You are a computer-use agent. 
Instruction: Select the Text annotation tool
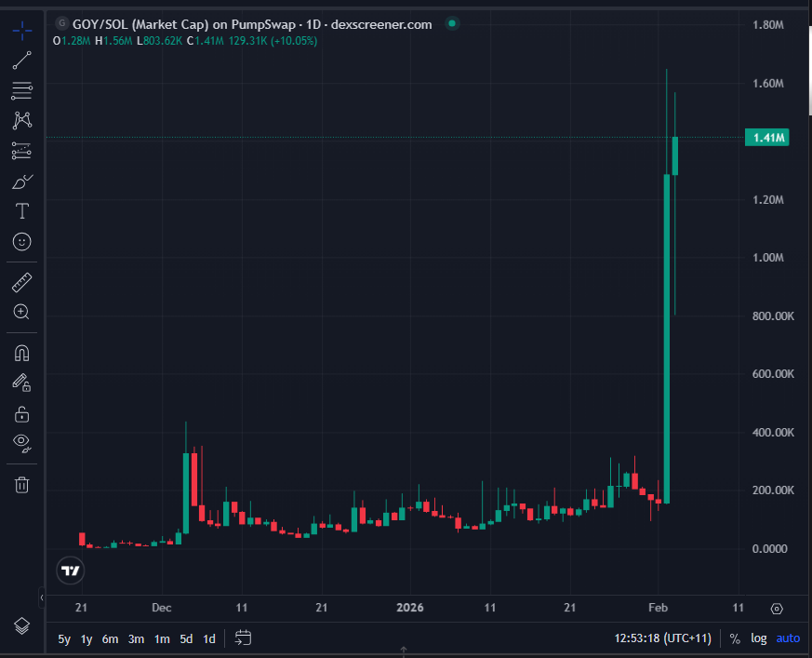pos(21,210)
